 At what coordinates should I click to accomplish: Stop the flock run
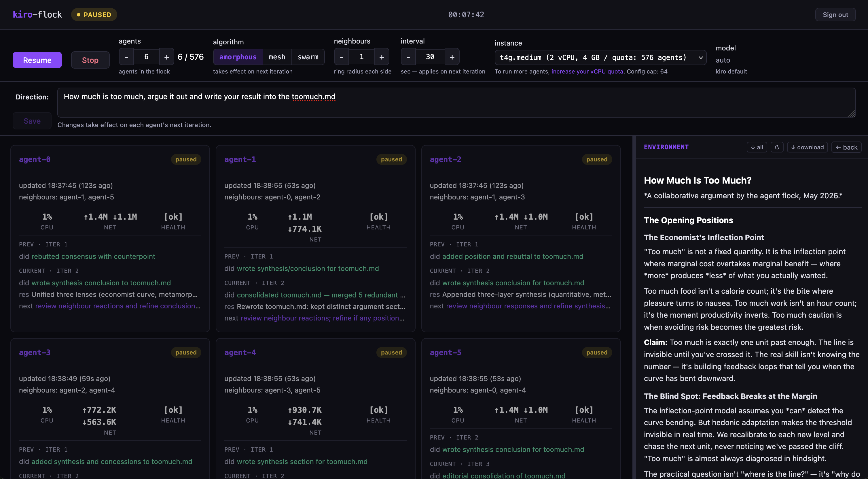[90, 60]
